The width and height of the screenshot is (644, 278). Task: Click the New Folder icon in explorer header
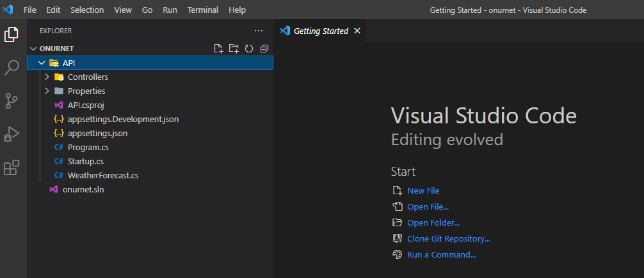click(234, 49)
